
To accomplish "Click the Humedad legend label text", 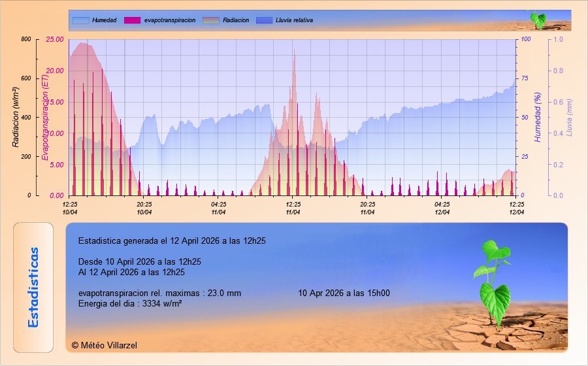I will (104, 20).
